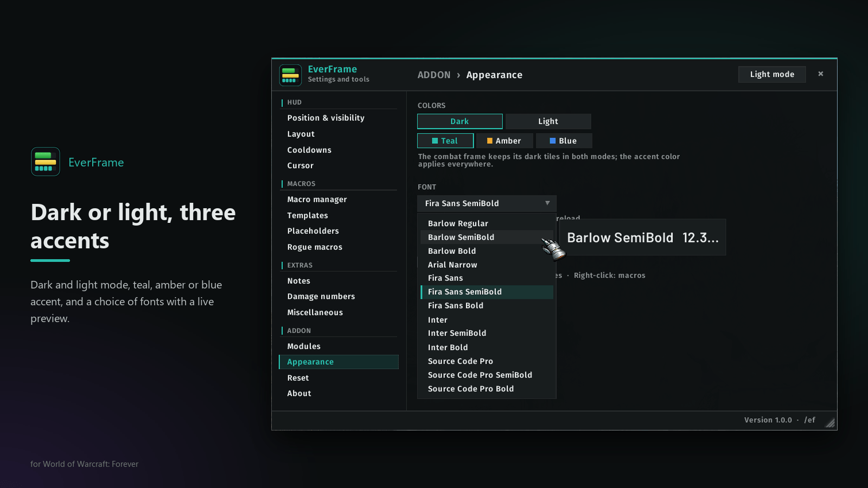
Task: Select the Appearance sidebar entry
Action: pyautogui.click(x=339, y=362)
